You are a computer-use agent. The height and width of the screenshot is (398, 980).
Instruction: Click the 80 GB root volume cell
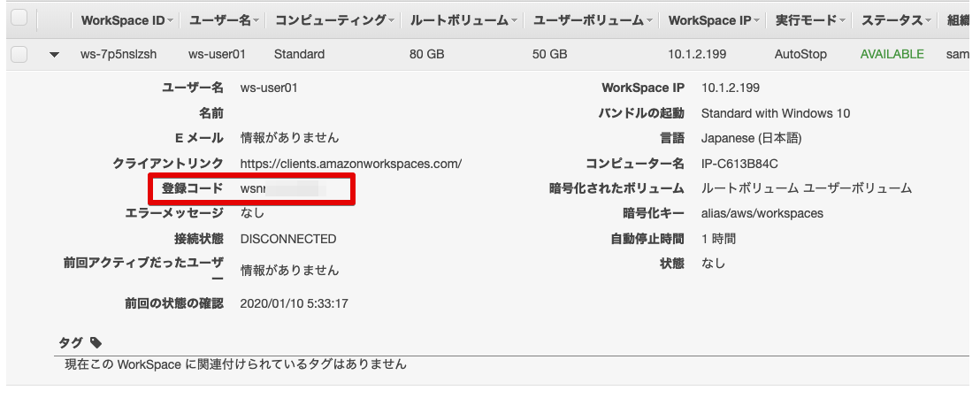pos(427,54)
